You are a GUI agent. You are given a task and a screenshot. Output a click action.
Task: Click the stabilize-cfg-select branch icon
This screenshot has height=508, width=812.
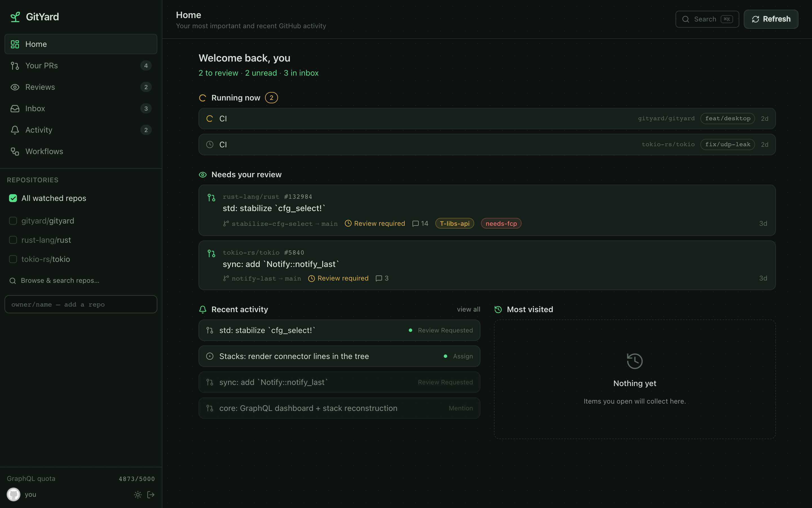[x=226, y=224]
